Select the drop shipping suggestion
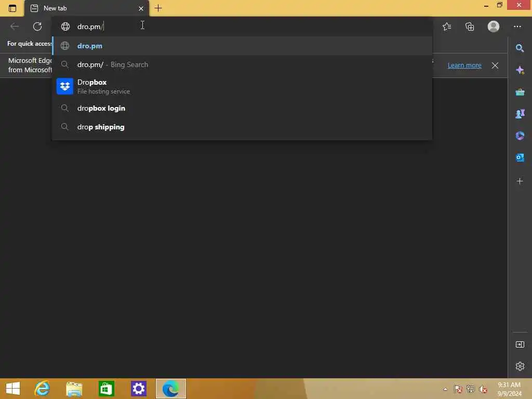Screen dimensions: 532x399 (x=242, y=127)
